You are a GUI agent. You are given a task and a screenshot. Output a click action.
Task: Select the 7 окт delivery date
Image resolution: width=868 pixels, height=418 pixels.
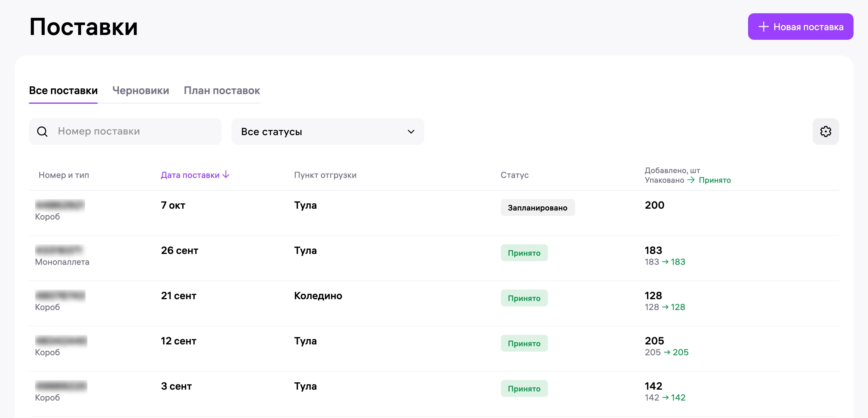(x=173, y=205)
